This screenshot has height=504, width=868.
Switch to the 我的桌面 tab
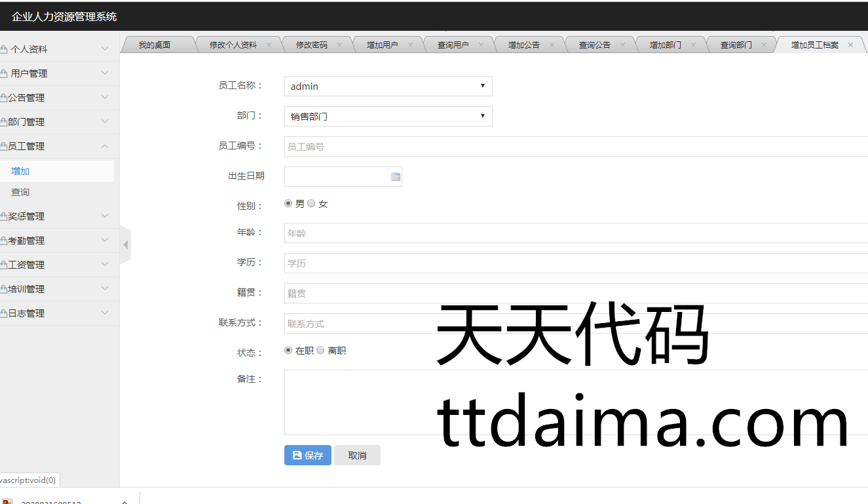(155, 45)
